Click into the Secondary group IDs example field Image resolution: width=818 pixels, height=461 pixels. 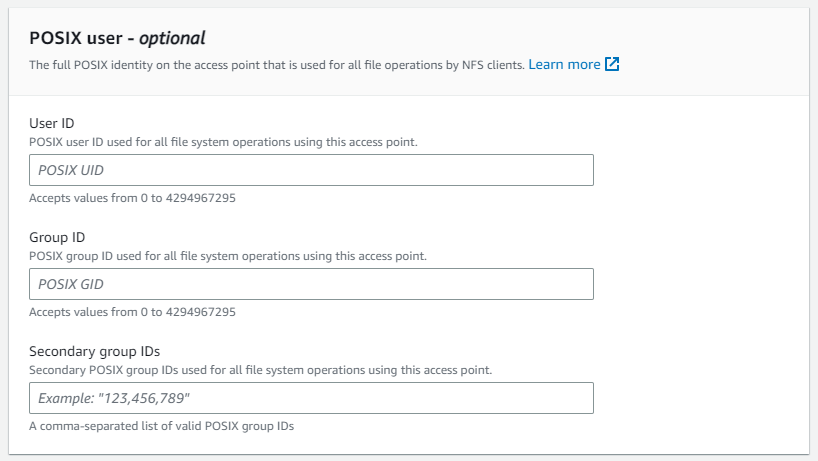(x=311, y=398)
